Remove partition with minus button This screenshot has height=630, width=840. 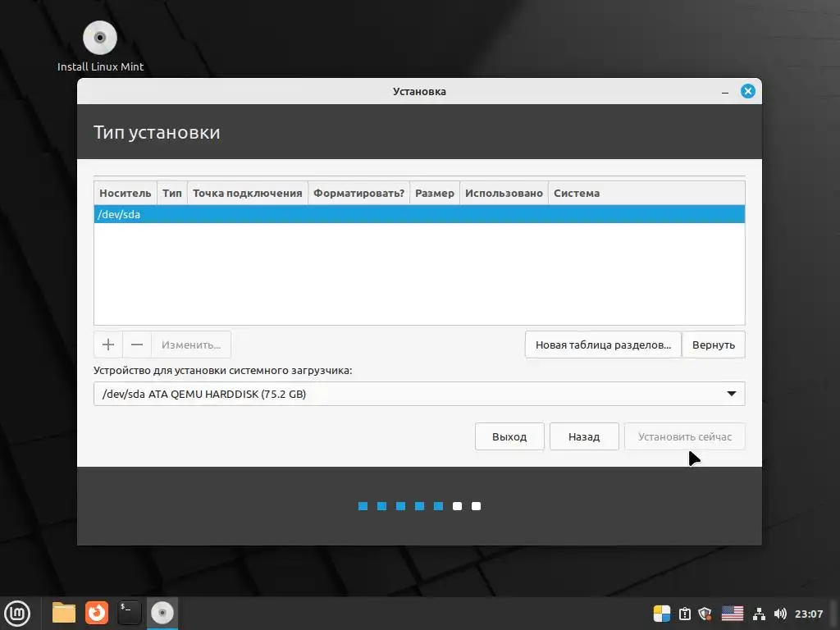click(x=137, y=345)
